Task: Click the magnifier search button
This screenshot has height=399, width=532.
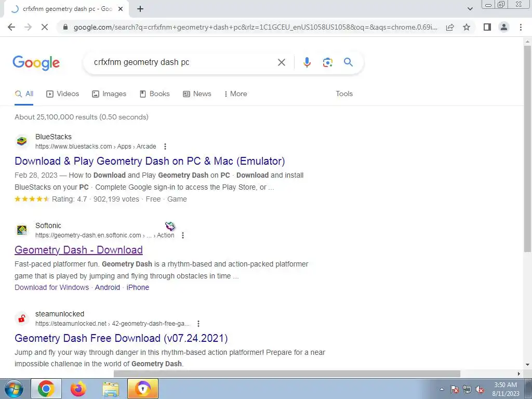Action: point(348,62)
